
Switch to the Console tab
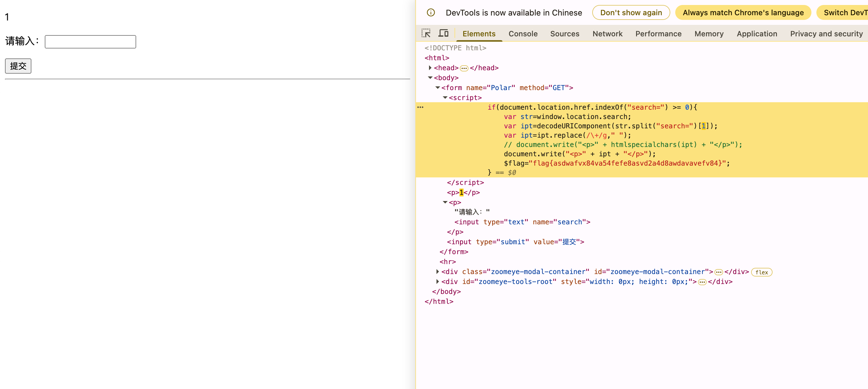pyautogui.click(x=523, y=34)
